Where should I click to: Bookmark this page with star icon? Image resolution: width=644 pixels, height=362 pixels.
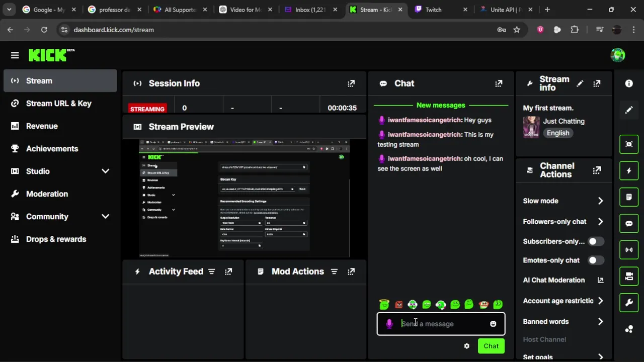tap(517, 30)
